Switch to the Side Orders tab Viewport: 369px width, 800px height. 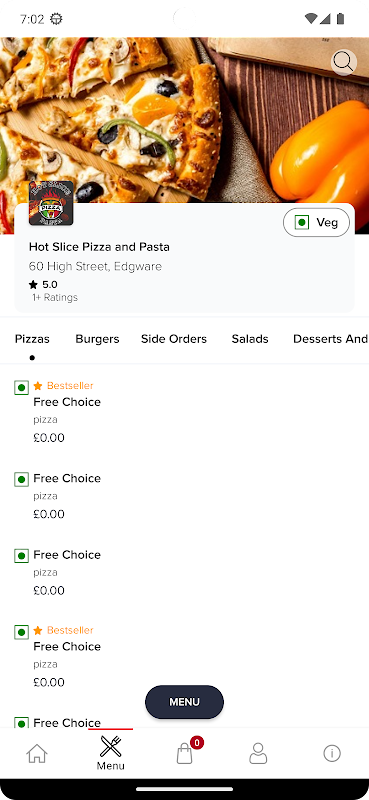(x=174, y=339)
